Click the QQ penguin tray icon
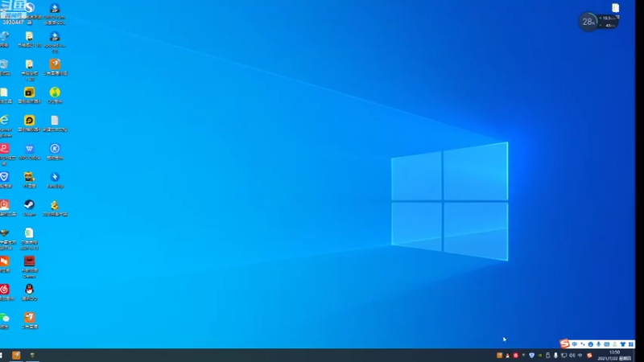This screenshot has height=362, width=644. tap(508, 356)
